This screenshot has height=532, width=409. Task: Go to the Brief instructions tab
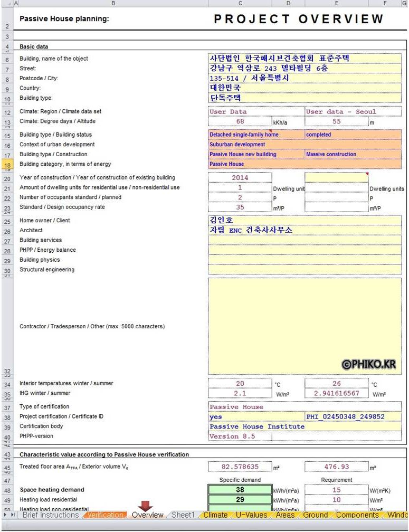51,515
